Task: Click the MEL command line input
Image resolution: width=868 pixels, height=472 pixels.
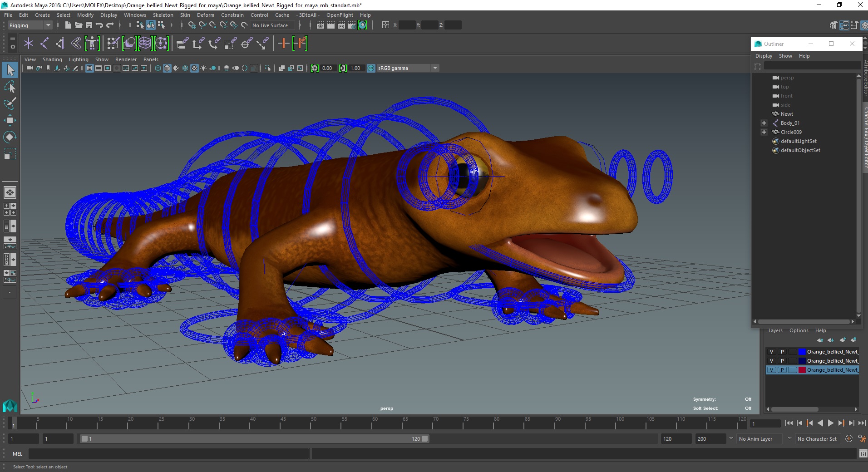Action: 168,453
